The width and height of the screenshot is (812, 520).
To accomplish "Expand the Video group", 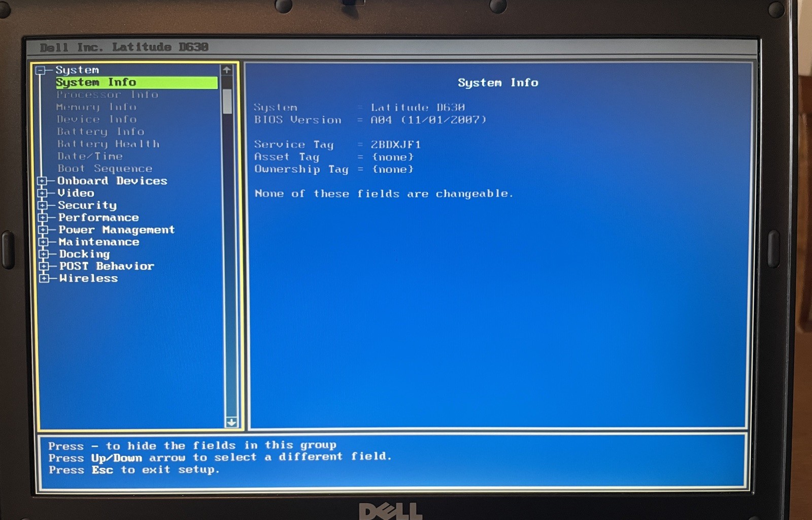I will tap(43, 193).
